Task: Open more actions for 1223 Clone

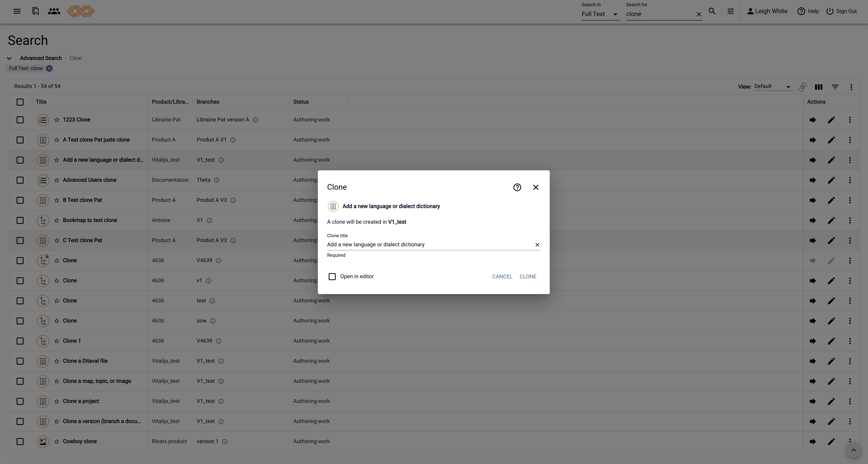Action: (x=850, y=120)
